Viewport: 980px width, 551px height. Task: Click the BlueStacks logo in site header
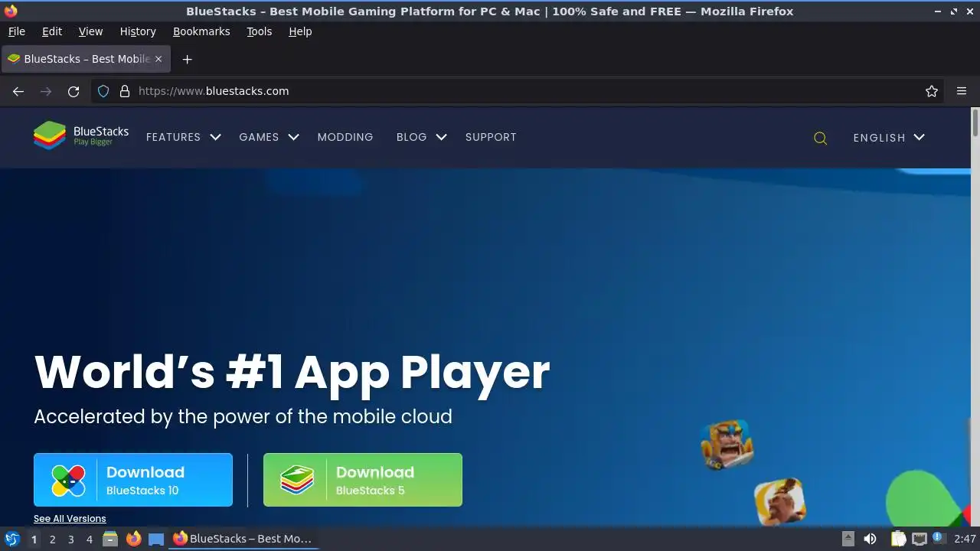81,135
